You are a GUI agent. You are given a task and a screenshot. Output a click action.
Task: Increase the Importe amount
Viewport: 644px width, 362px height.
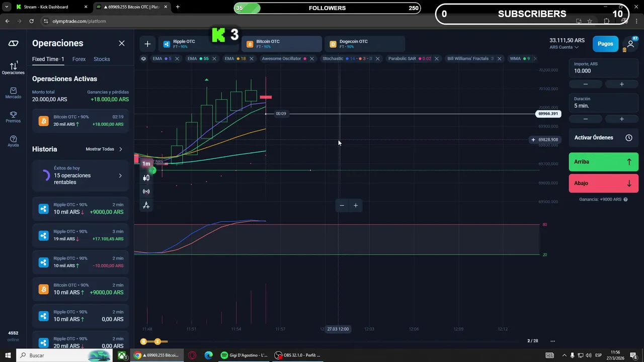click(622, 84)
